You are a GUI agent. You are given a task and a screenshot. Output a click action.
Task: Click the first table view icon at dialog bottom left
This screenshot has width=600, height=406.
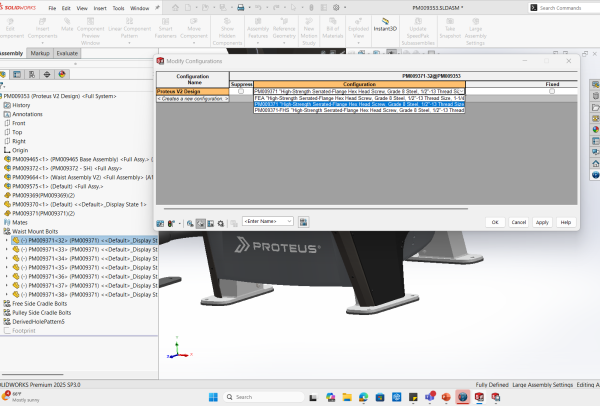(160, 223)
